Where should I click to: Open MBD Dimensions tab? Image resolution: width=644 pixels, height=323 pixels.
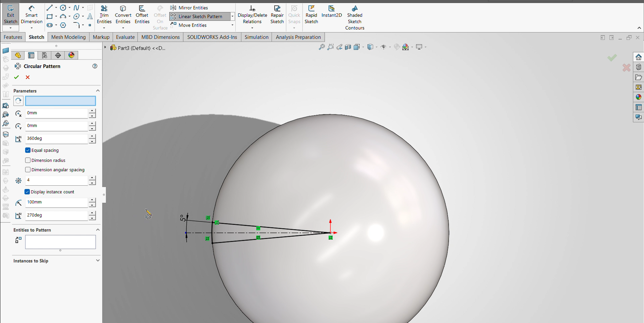click(x=160, y=37)
